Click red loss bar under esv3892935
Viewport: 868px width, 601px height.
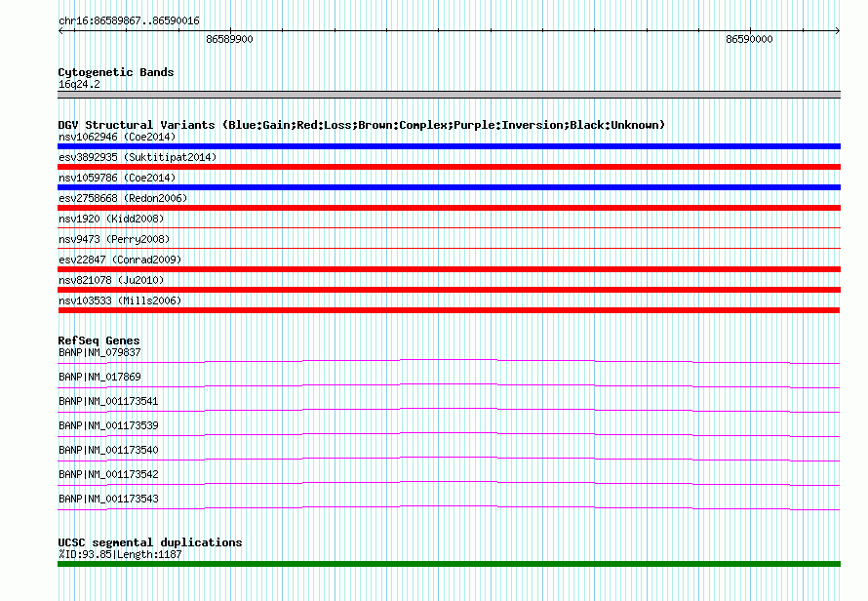[x=449, y=167]
